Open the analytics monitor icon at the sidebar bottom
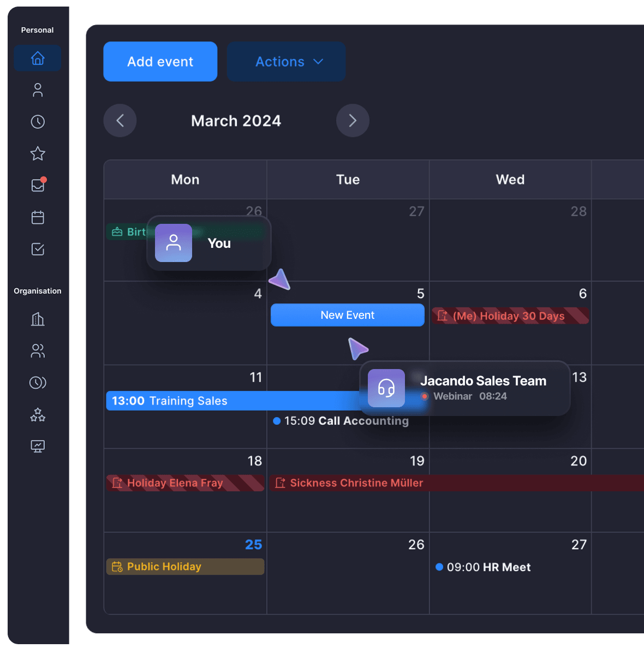644x654 pixels. (x=37, y=446)
